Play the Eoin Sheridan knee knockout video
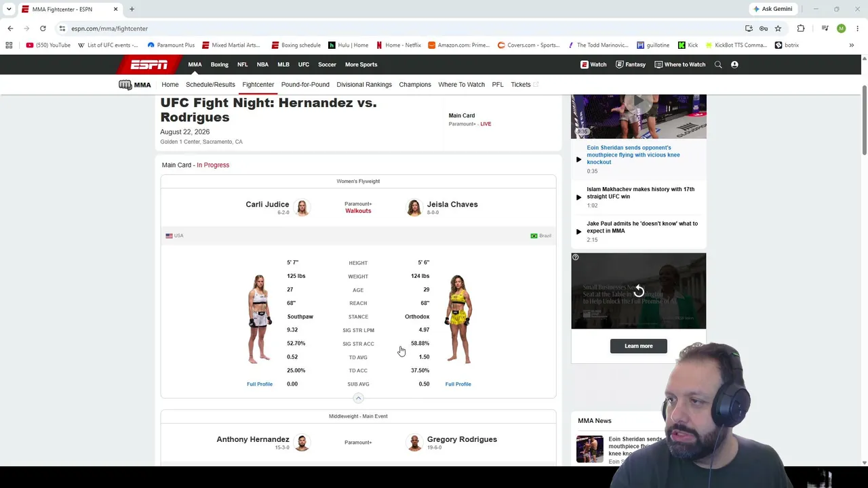This screenshot has height=488, width=868. 578,159
